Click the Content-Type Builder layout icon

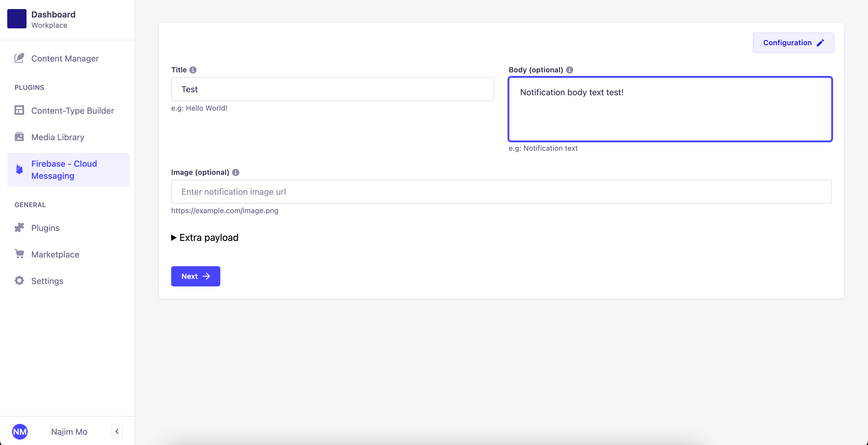[x=19, y=110]
